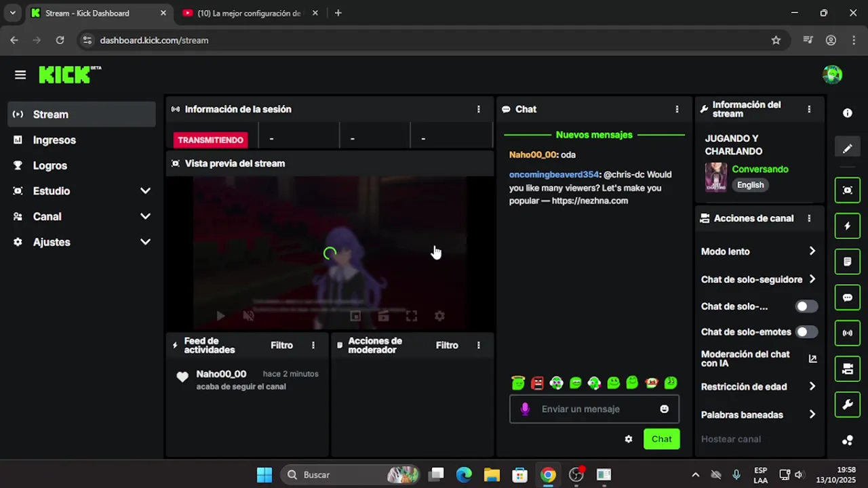Open moderator actions Filtro dropdown
Image resolution: width=868 pixels, height=488 pixels.
pyautogui.click(x=447, y=346)
